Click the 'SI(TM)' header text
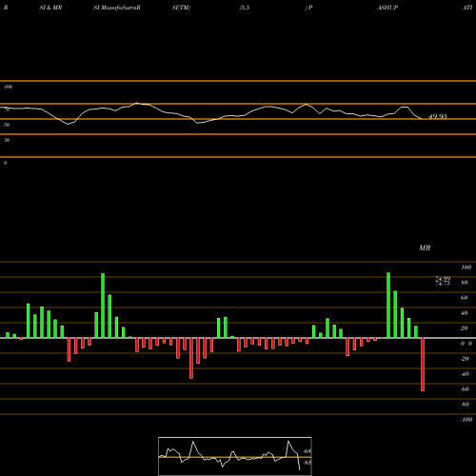The image size is (476, 476). pyautogui.click(x=181, y=8)
